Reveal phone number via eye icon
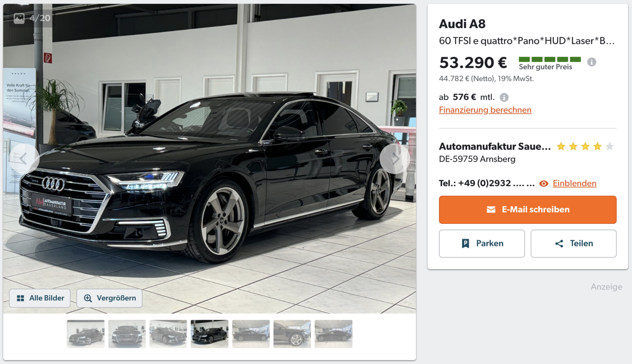This screenshot has height=364, width=632. pyautogui.click(x=544, y=184)
